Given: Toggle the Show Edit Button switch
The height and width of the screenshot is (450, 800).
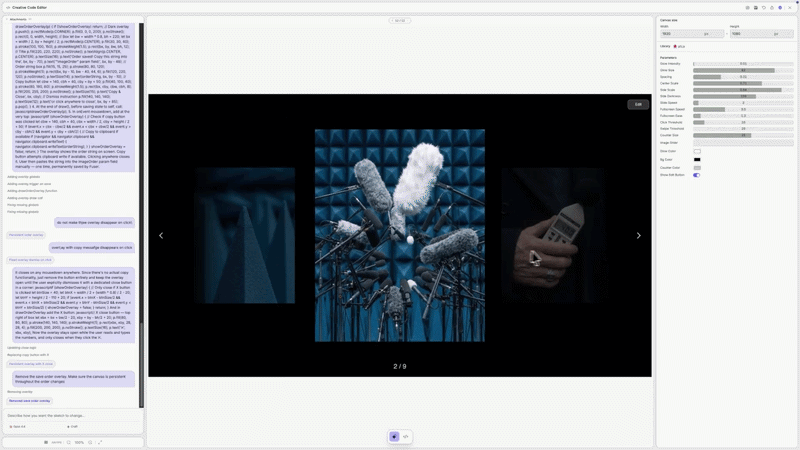Looking at the screenshot, I should point(696,175).
